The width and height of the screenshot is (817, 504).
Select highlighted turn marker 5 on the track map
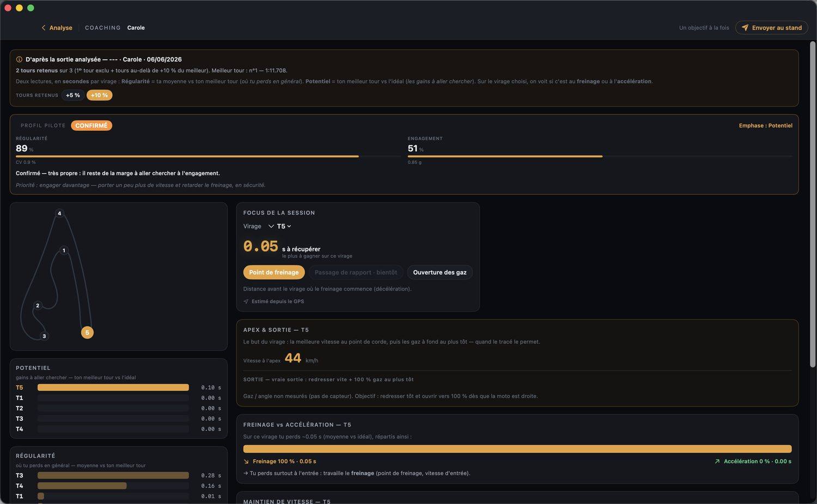click(87, 333)
